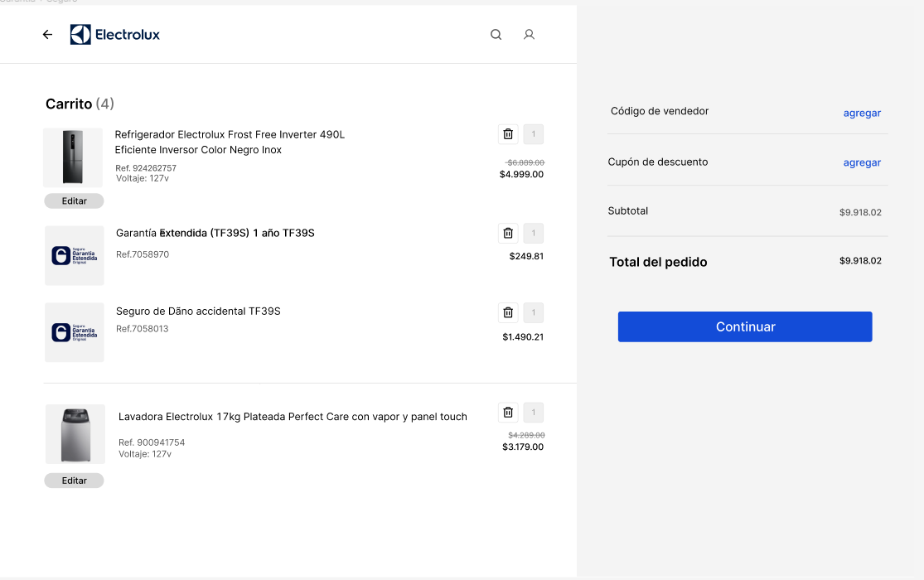Click the Garantía Extendida seal thumbnail
The image size is (924, 580).
pos(74,255)
